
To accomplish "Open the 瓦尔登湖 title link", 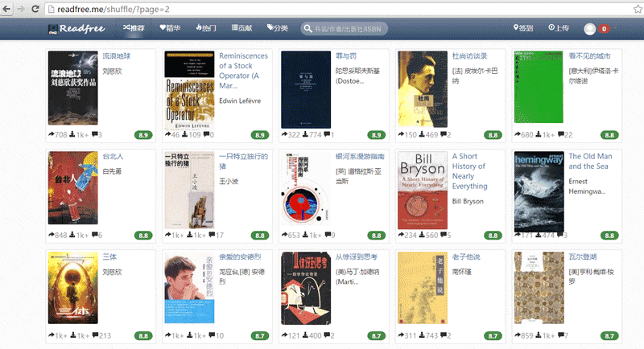I will tap(582, 257).
